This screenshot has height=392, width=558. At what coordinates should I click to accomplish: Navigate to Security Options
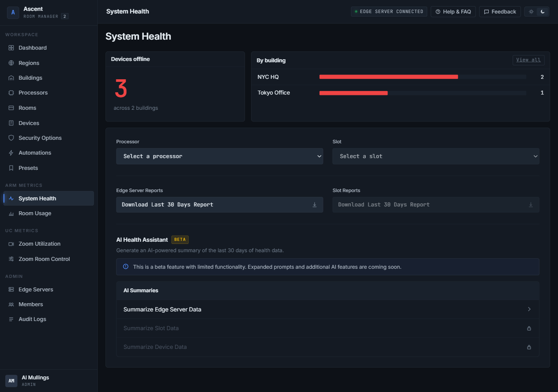[49, 138]
